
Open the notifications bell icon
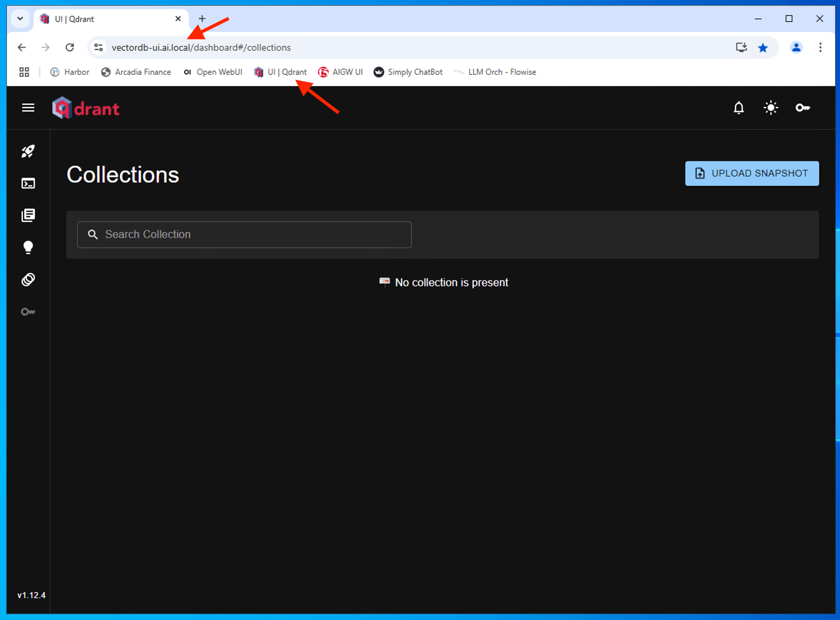[738, 108]
